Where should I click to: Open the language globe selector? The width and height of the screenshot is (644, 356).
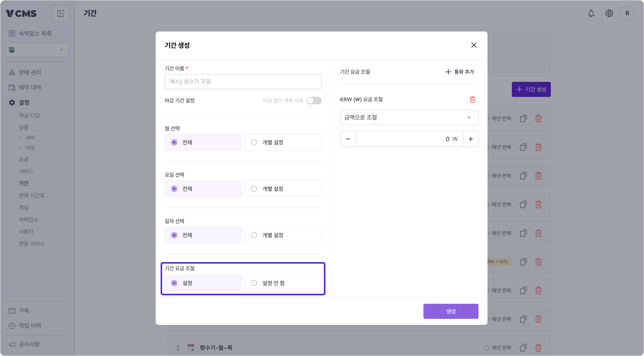[609, 13]
